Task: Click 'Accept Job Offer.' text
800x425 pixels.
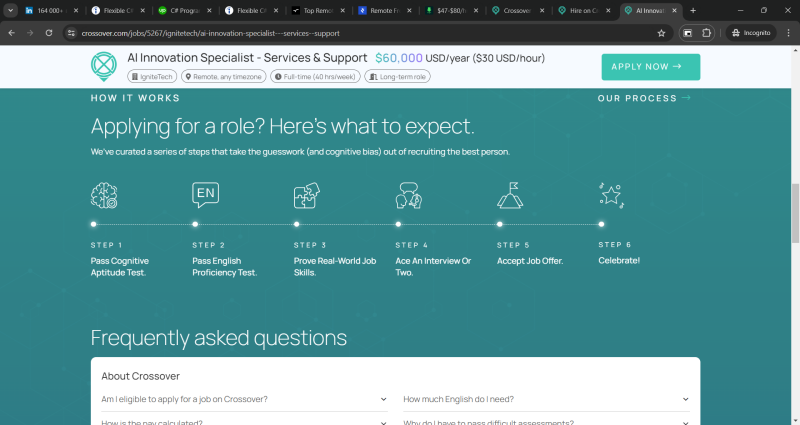Action: (530, 261)
